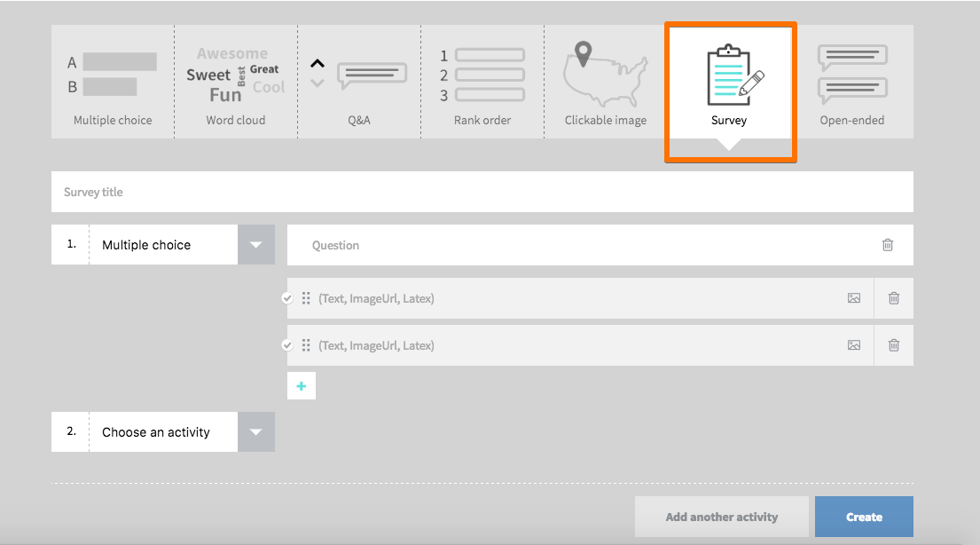Image resolution: width=980 pixels, height=545 pixels.
Task: Click the Add another activity button
Action: tap(721, 517)
